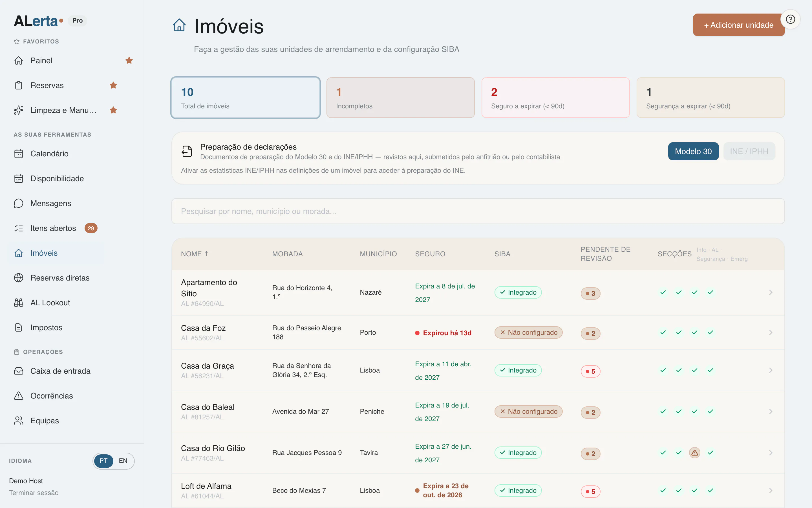Open Calendário via its calendar icon

pyautogui.click(x=19, y=154)
